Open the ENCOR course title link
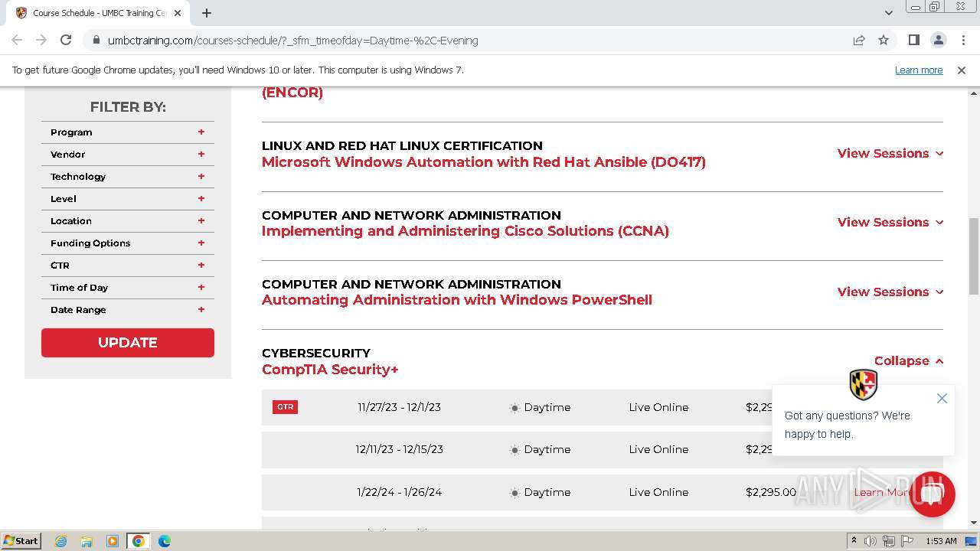The width and height of the screenshot is (980, 551). (x=292, y=93)
